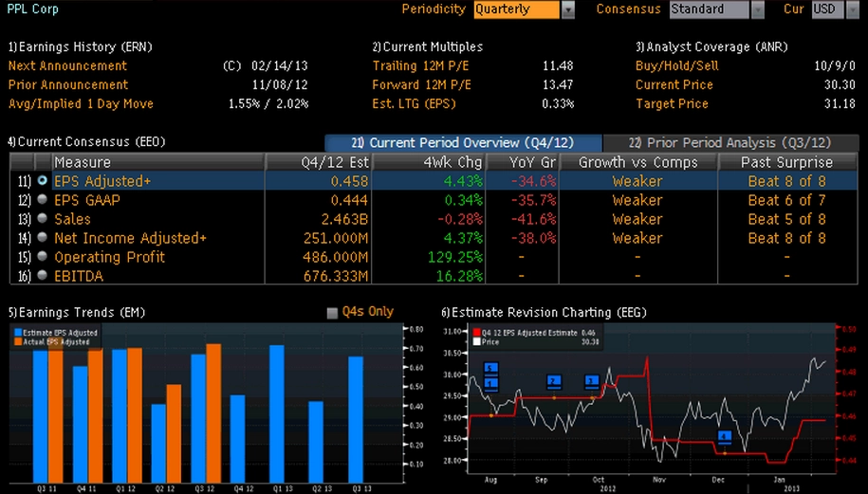This screenshot has height=494, width=868.
Task: Click the blue Estimate EPS Adjusted legend swatch
Action: coord(18,333)
